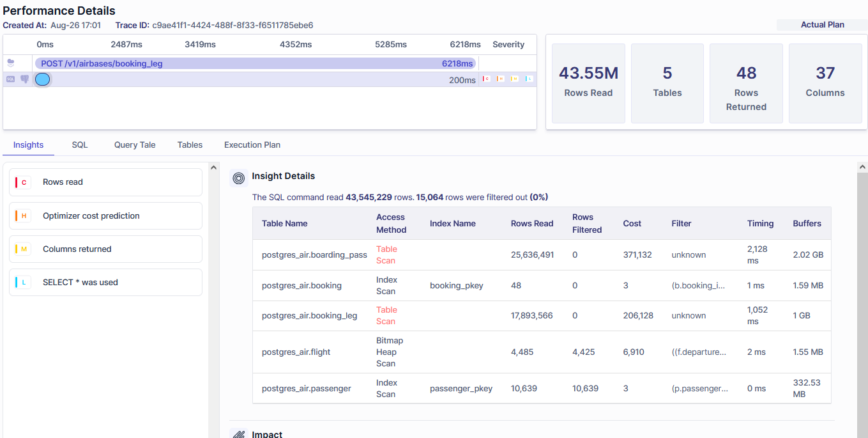Select the Tables tab
The width and height of the screenshot is (868, 438).
[190, 145]
